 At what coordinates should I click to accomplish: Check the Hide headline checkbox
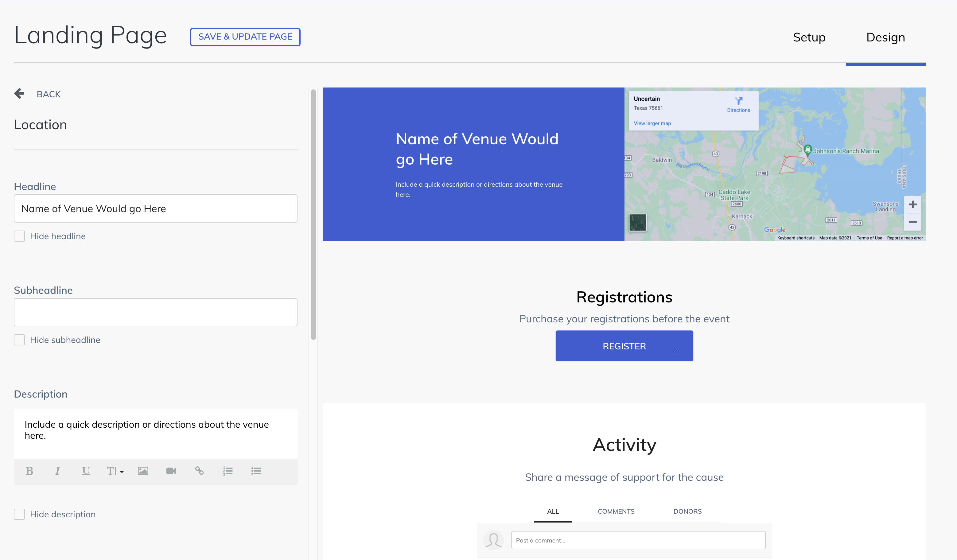(19, 236)
